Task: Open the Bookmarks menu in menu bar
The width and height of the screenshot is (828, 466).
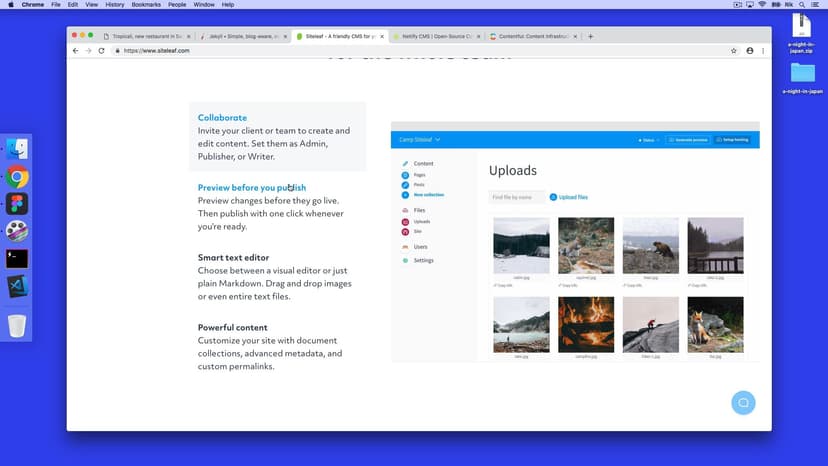Action: [146, 5]
